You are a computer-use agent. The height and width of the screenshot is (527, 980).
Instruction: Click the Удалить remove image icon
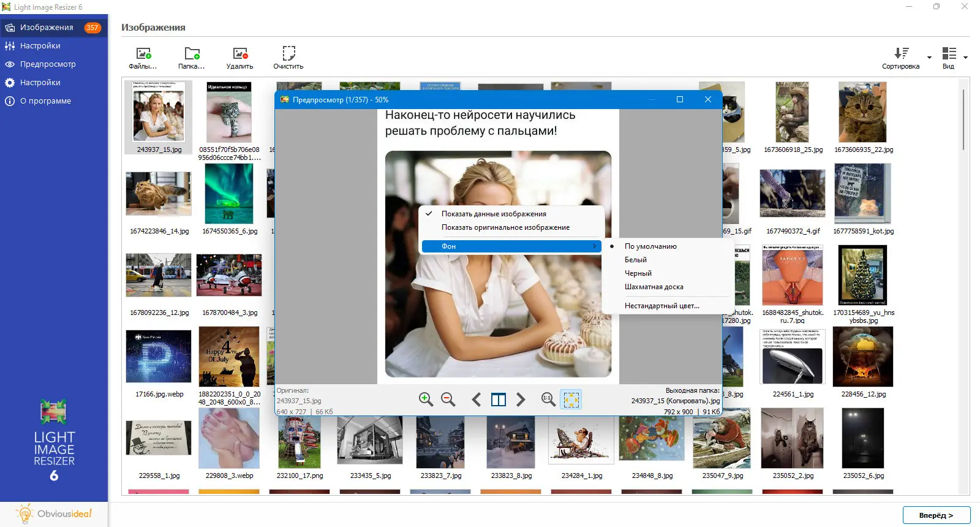pyautogui.click(x=240, y=54)
